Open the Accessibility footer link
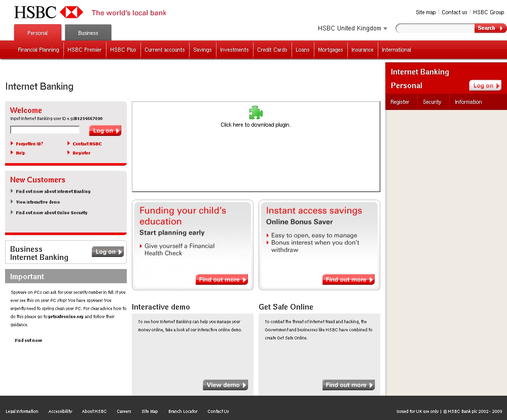 60,411
